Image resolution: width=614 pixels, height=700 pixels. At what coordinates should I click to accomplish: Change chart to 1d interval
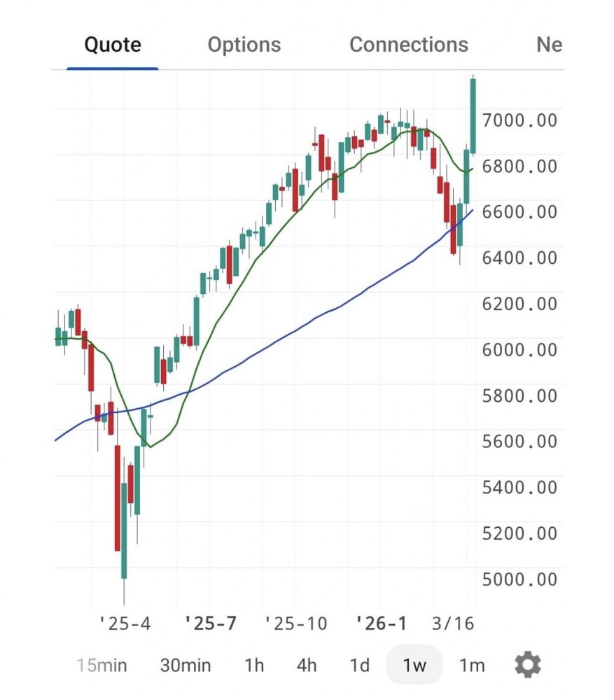[359, 665]
